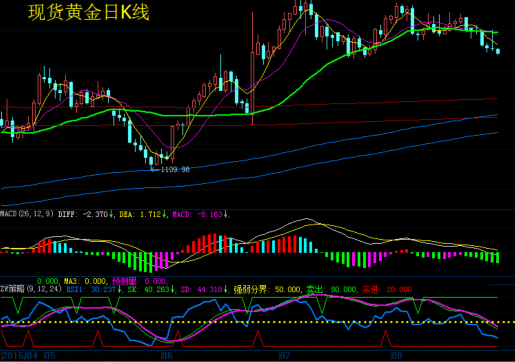Select the 06 month marker on time axis
The image size is (515, 362).
(x=167, y=355)
